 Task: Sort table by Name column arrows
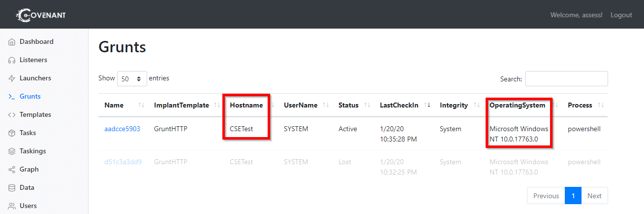[x=142, y=105]
